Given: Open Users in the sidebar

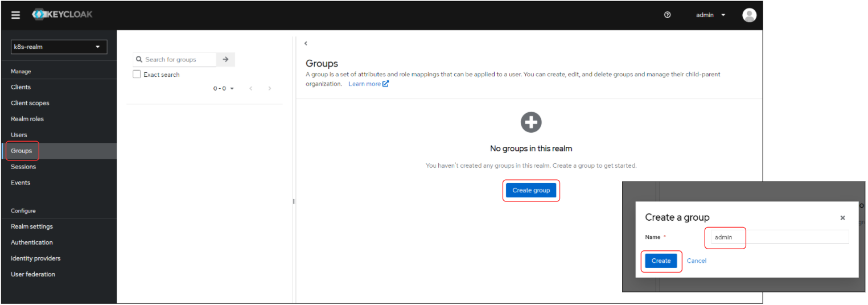Looking at the screenshot, I should point(59,135).
